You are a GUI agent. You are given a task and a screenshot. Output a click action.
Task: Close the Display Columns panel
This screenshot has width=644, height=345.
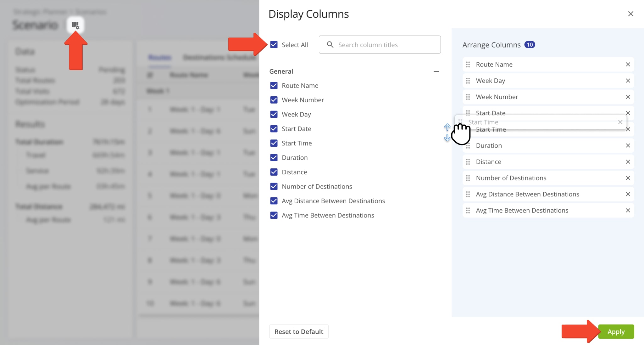tap(630, 14)
